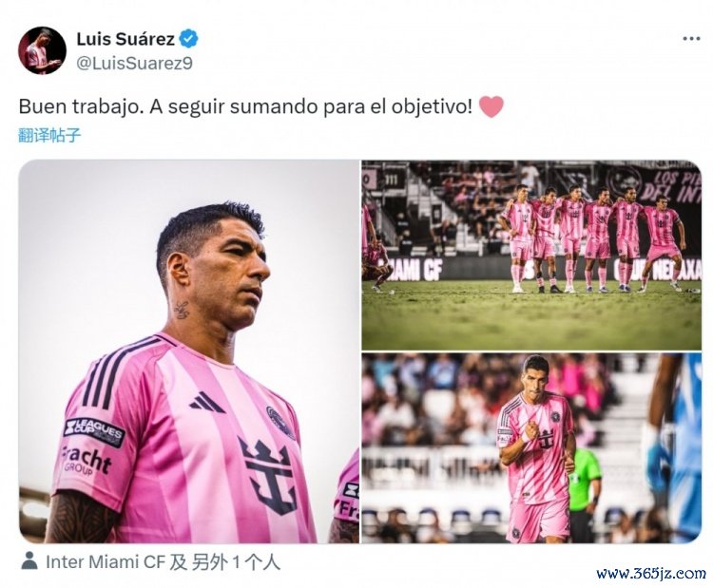
Task: Open tagged Inter Miami CF 及 另外 1 个人
Action: (163, 562)
